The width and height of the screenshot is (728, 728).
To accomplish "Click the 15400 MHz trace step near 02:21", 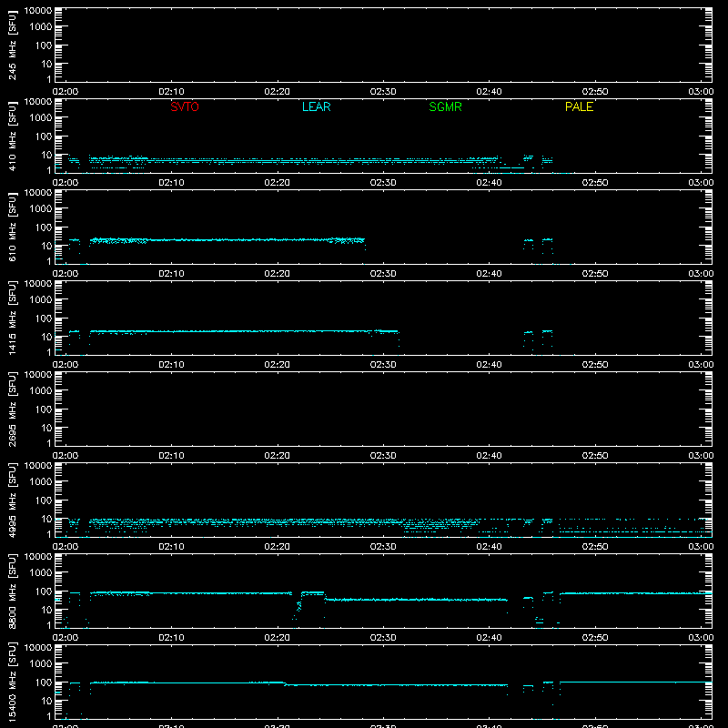I will [x=285, y=683].
